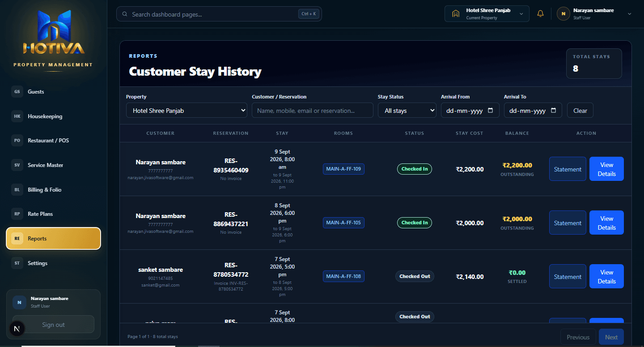Open the Guests page
Image resolution: width=644 pixels, height=347 pixels.
coord(53,92)
